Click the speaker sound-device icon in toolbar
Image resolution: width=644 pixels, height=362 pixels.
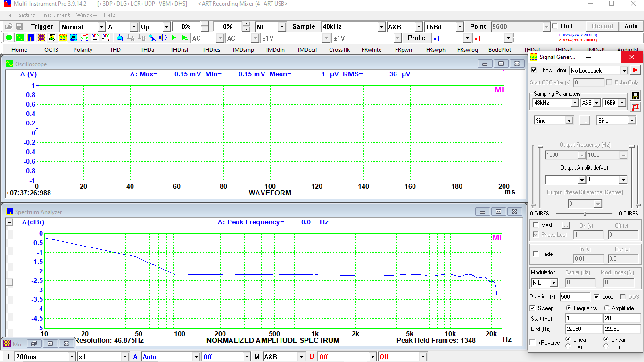pyautogui.click(x=163, y=38)
